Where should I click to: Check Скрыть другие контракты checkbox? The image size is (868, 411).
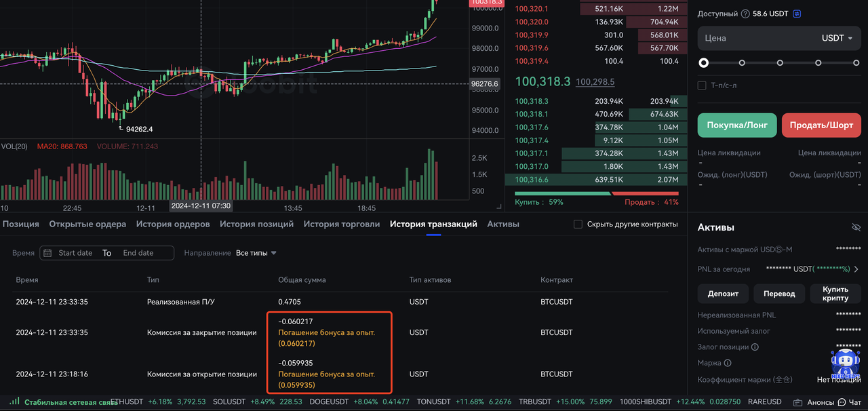tap(578, 224)
